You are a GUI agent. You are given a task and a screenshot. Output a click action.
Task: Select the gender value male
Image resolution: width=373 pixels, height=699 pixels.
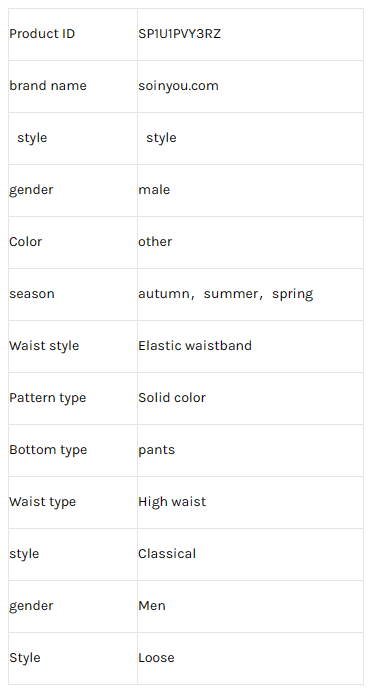pyautogui.click(x=154, y=190)
